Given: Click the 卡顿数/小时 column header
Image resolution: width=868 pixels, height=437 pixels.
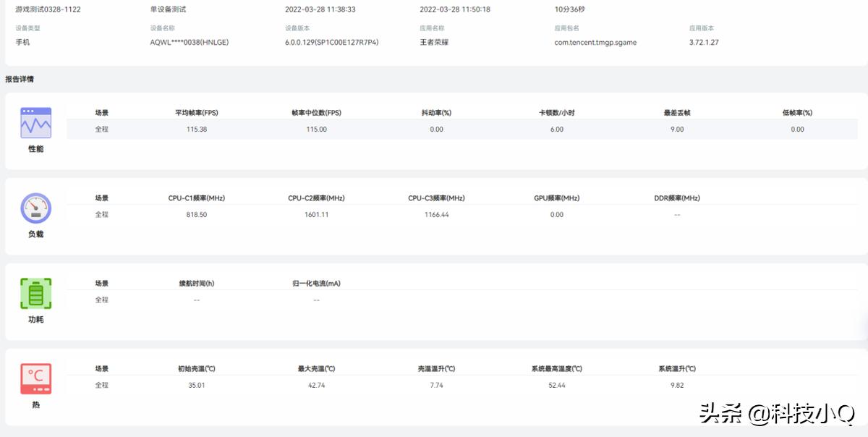Looking at the screenshot, I should (x=556, y=111).
